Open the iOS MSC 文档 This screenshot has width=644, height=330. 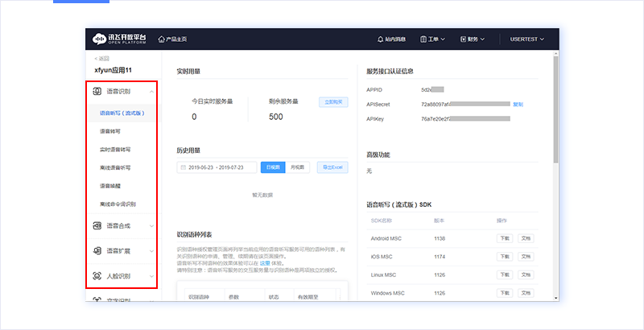(526, 257)
